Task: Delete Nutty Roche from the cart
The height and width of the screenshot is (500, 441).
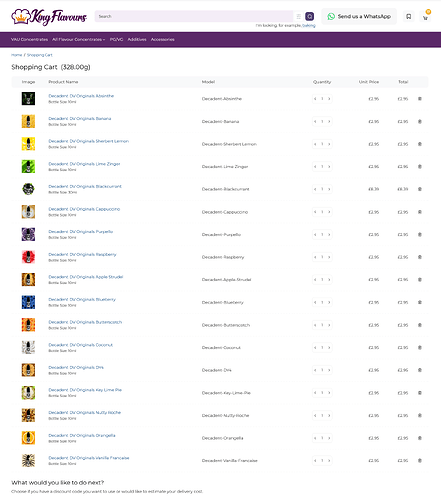Action: coord(420,415)
